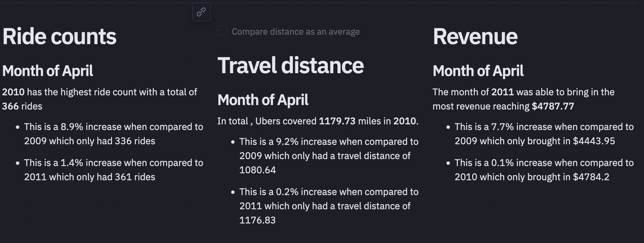
Task: Click the $4787.77 revenue summary sentence
Action: (524, 99)
